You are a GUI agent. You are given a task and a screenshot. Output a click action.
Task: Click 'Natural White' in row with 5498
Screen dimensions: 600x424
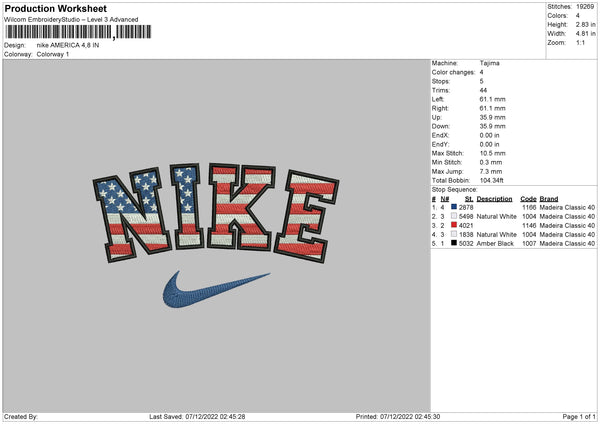click(x=496, y=217)
